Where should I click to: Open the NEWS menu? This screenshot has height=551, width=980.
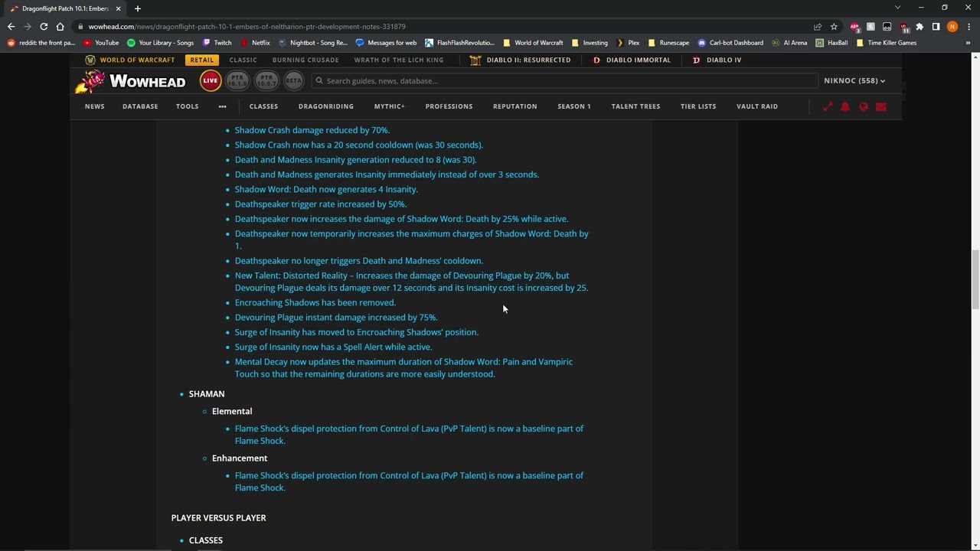tap(95, 106)
